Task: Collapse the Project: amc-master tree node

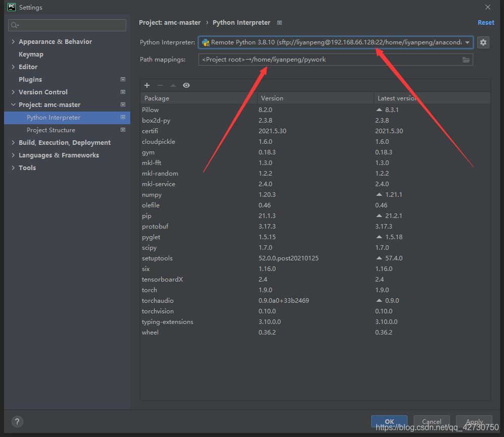Action: (13, 104)
